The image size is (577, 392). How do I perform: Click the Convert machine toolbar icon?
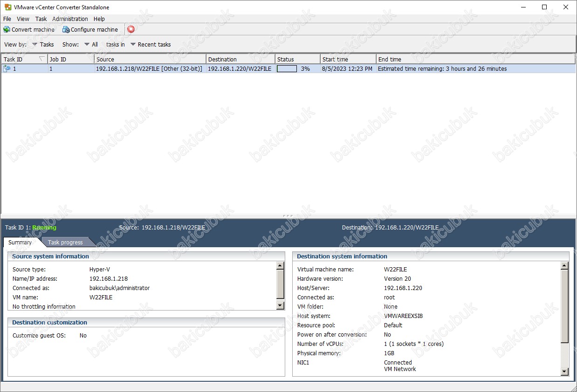pyautogui.click(x=7, y=29)
